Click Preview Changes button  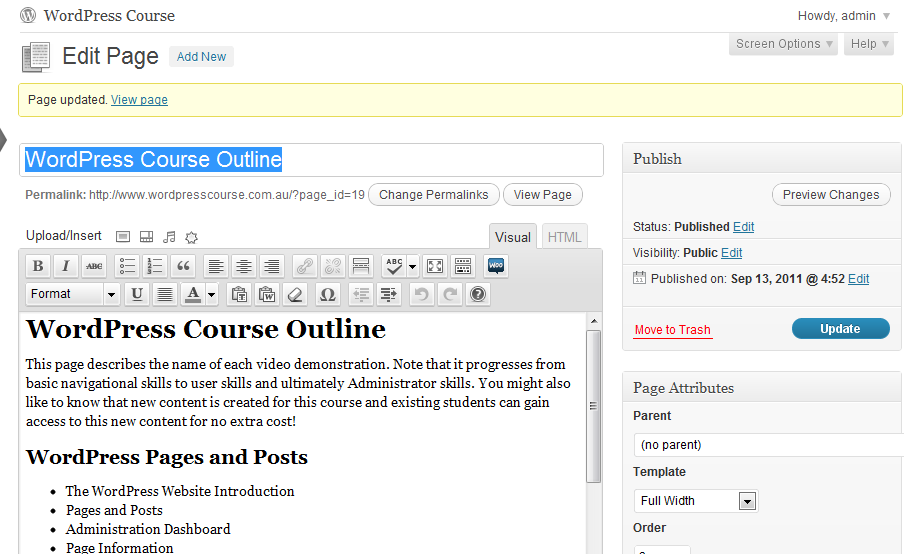click(x=831, y=195)
